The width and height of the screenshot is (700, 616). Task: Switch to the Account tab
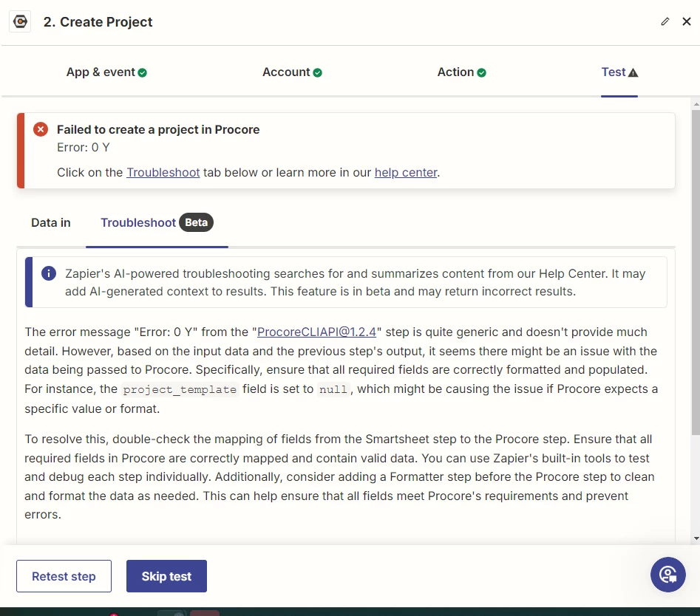pos(292,72)
